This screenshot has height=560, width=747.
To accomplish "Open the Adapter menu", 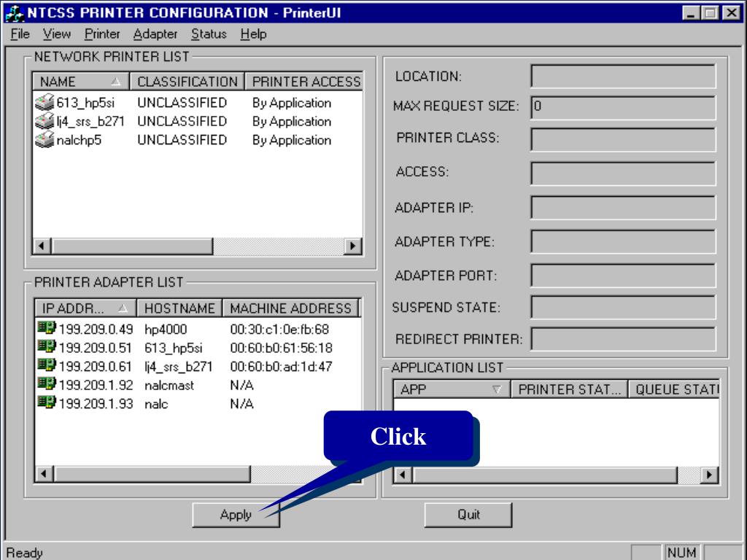I will pos(155,34).
